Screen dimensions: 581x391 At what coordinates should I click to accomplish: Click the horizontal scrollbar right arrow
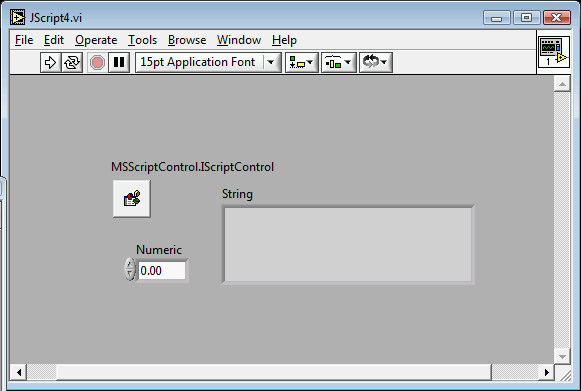[x=547, y=372]
